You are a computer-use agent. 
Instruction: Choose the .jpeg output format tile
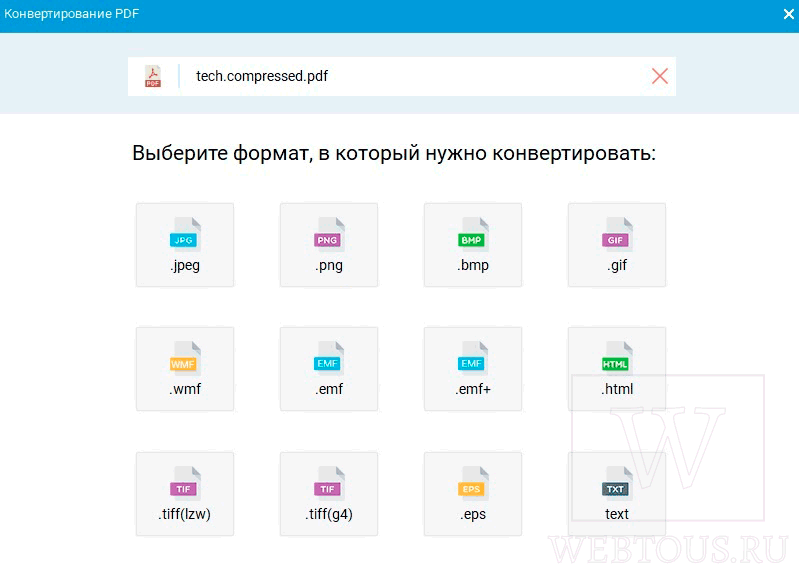(185, 245)
